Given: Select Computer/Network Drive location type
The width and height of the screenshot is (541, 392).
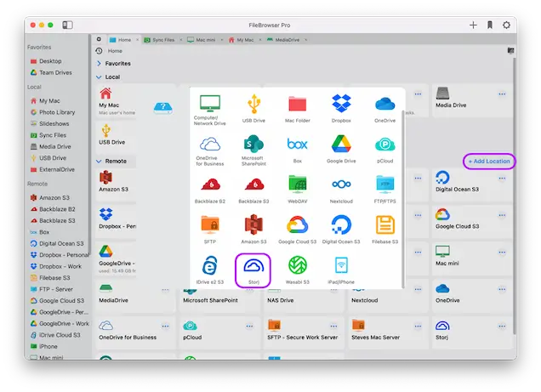Looking at the screenshot, I should point(210,110).
